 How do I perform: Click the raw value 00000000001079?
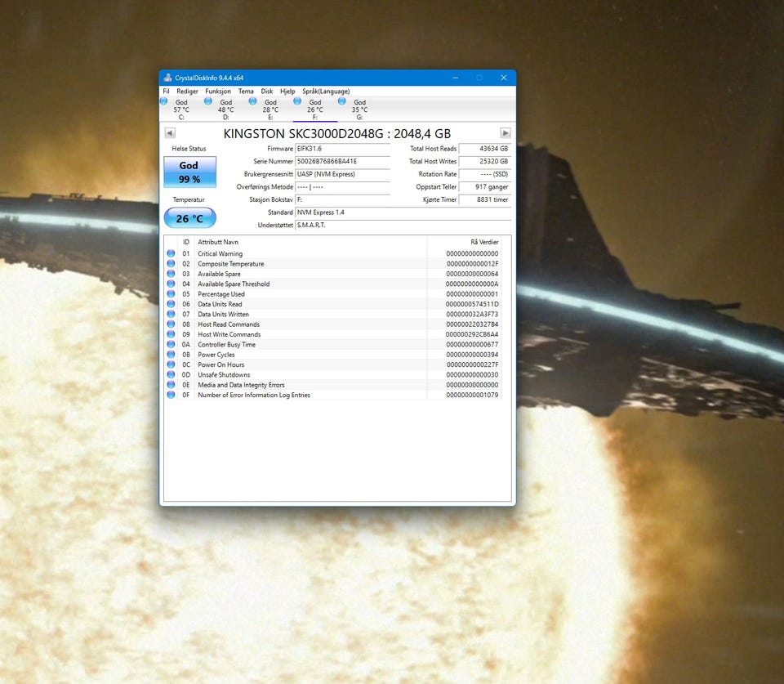click(x=473, y=395)
